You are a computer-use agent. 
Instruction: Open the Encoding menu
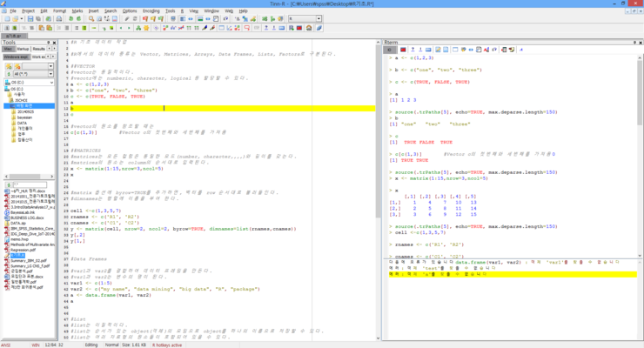tap(151, 10)
